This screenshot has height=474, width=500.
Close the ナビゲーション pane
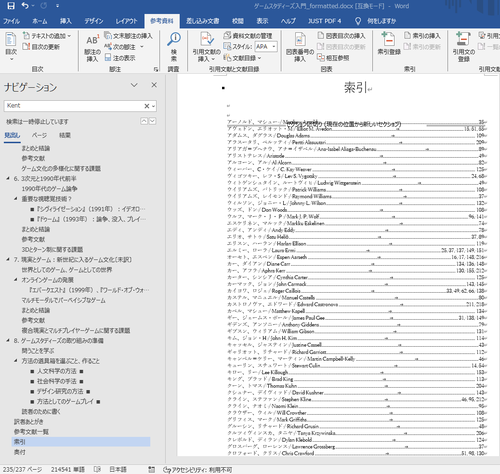pyautogui.click(x=154, y=85)
